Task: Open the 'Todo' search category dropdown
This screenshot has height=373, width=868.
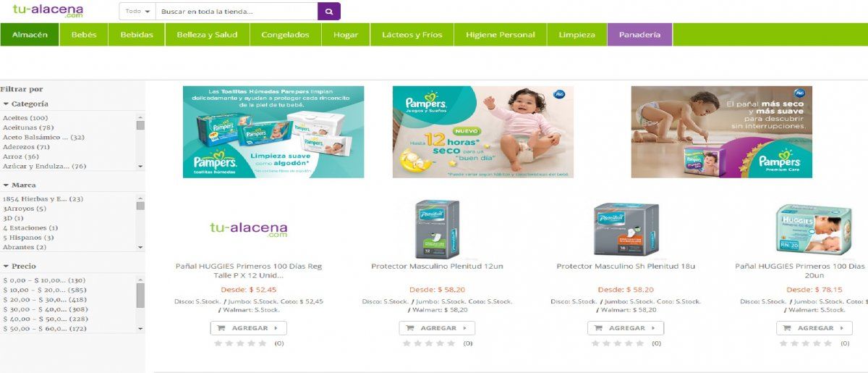Action: pos(137,12)
